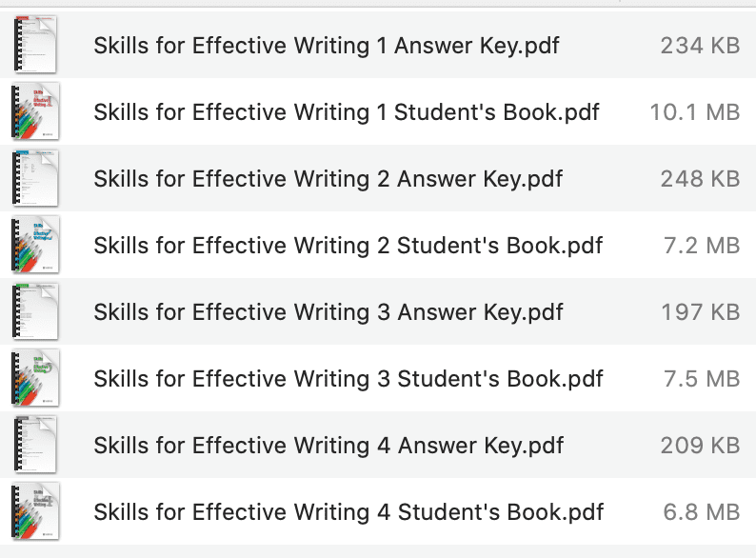
Task: Click the Writing 2 Student's Book PDF icon
Action: [x=35, y=245]
